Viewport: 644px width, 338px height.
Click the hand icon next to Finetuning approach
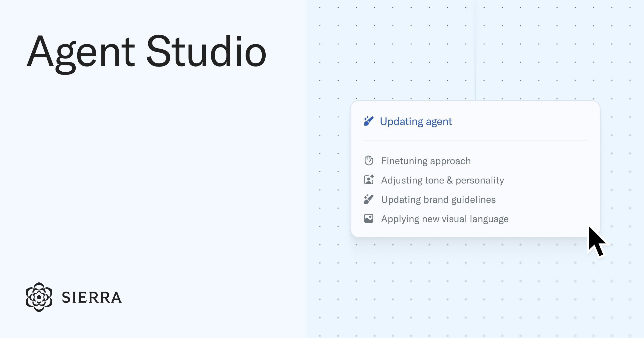(369, 160)
